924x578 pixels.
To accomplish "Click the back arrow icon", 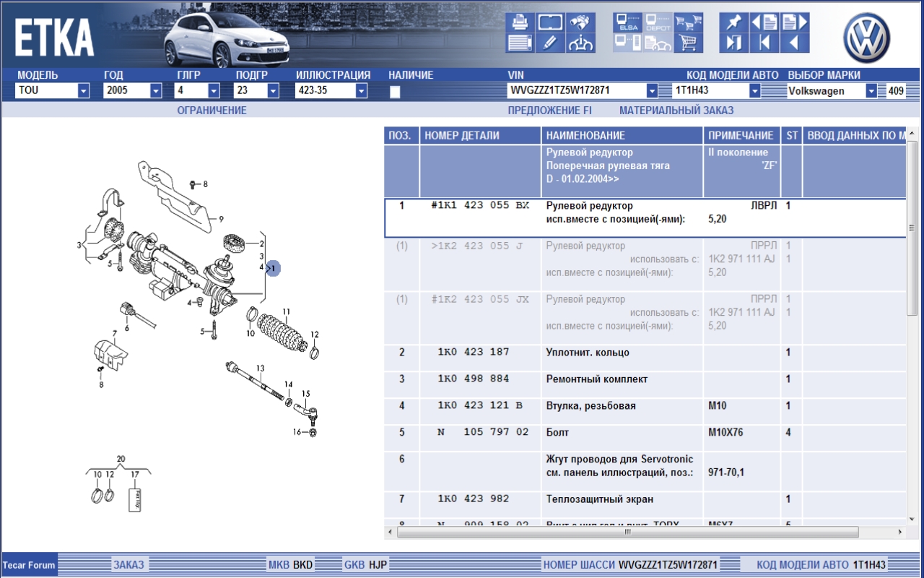I will (794, 43).
